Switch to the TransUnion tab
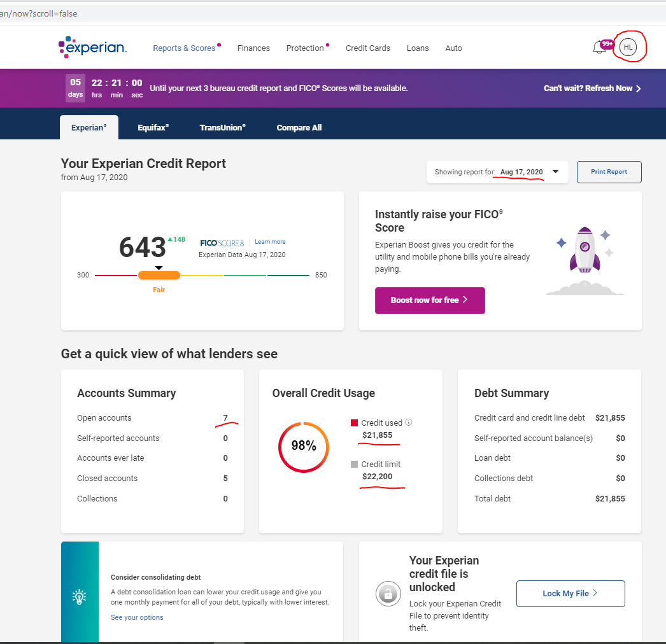 click(222, 128)
